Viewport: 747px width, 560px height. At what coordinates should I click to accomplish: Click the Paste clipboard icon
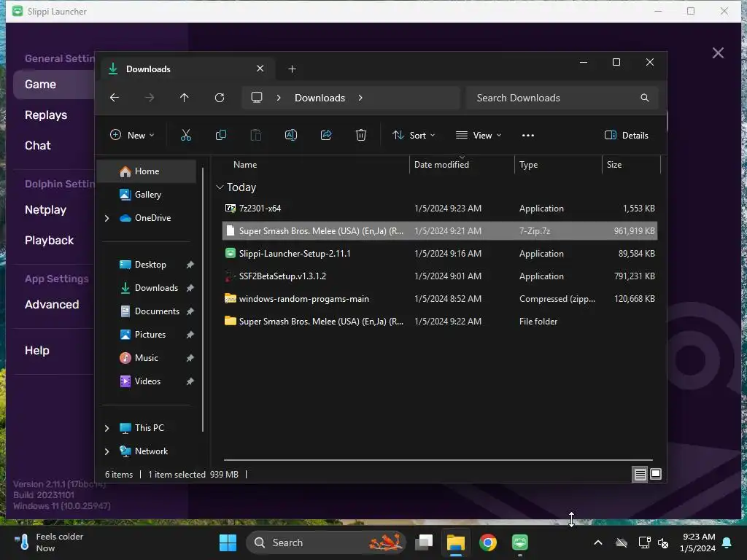point(256,135)
